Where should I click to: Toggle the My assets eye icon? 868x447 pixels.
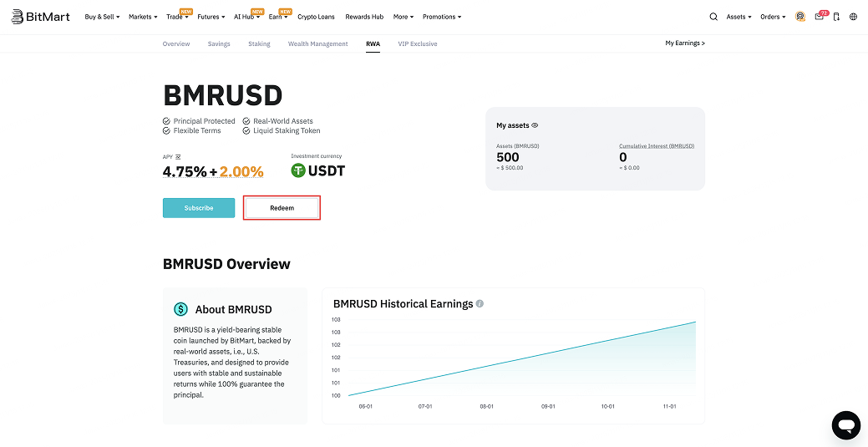[x=535, y=125]
